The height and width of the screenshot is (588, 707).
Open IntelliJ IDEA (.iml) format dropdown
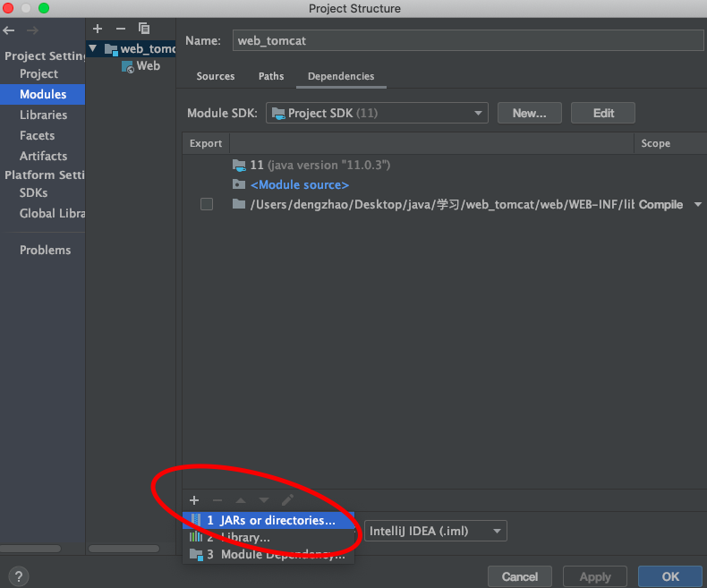pos(435,531)
